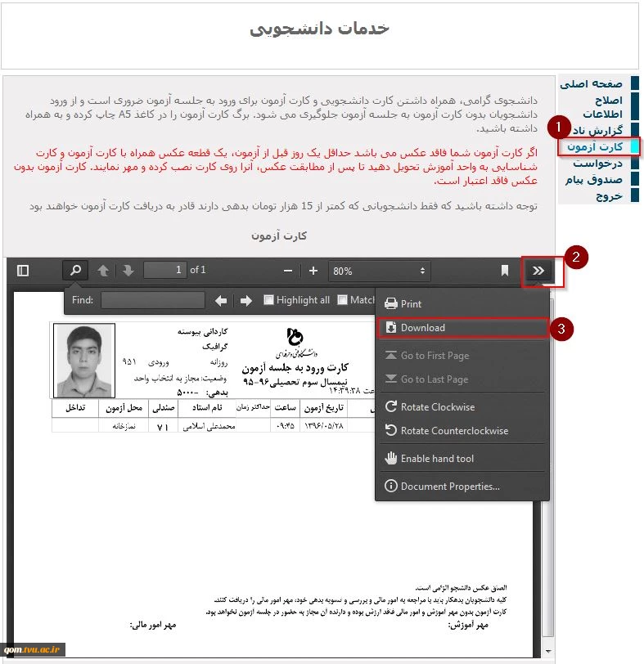644x664 pixels.
Task: Click the Find text input box
Action: pos(153,300)
